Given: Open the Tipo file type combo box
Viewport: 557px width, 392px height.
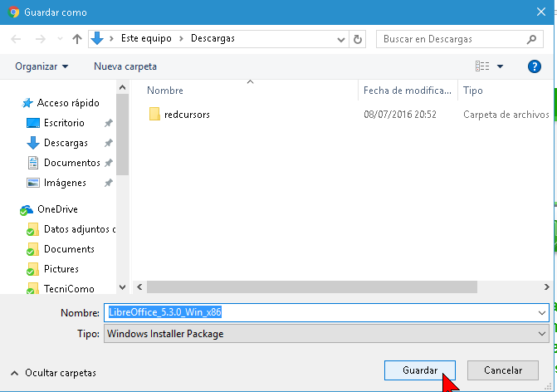Looking at the screenshot, I should click(x=326, y=334).
